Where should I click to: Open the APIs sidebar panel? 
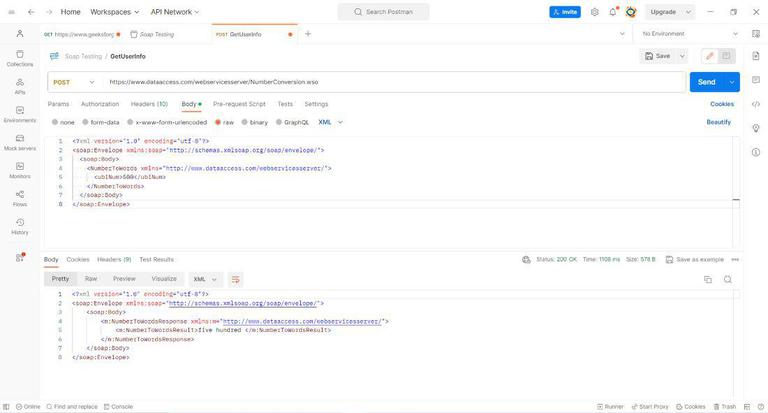(x=20, y=86)
